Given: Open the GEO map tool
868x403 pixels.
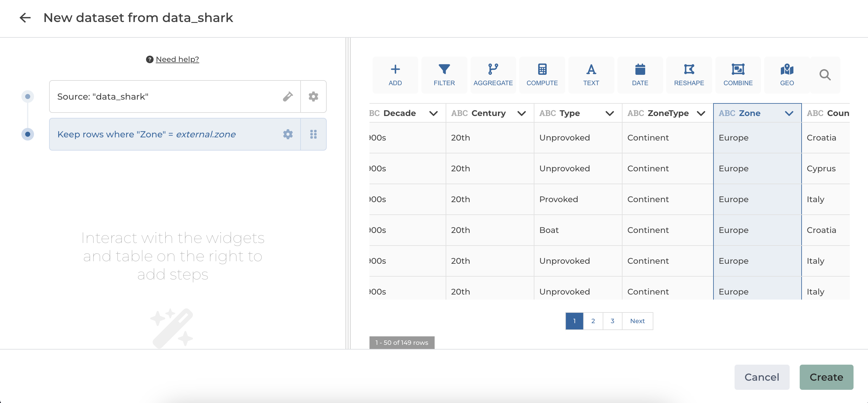Looking at the screenshot, I should (786, 75).
